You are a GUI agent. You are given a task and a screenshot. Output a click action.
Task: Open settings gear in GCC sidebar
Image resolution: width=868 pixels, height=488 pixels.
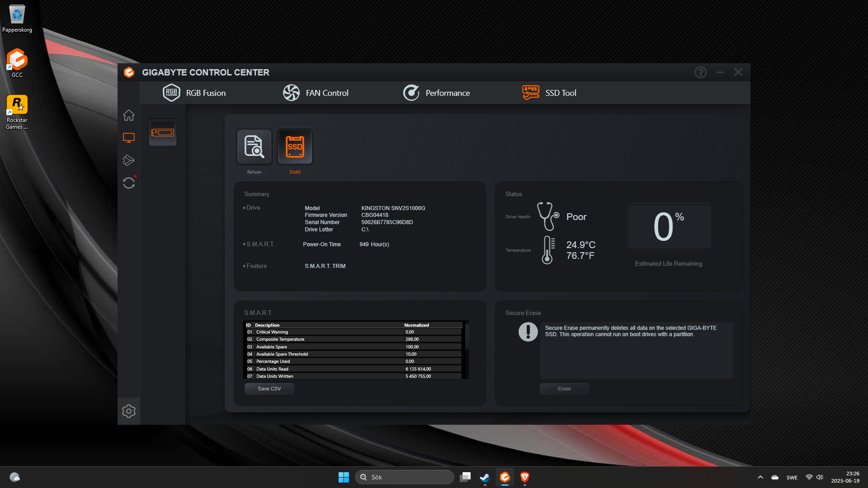[129, 411]
